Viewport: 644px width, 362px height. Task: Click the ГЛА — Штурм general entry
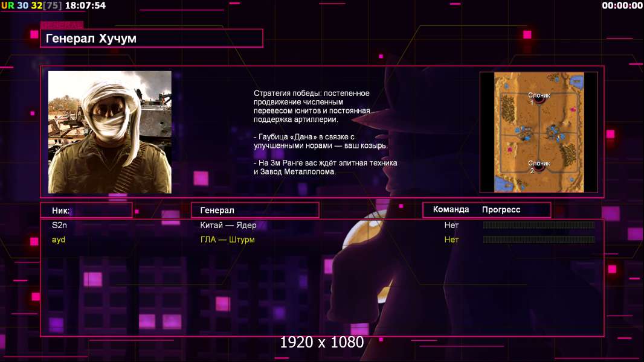pyautogui.click(x=227, y=240)
